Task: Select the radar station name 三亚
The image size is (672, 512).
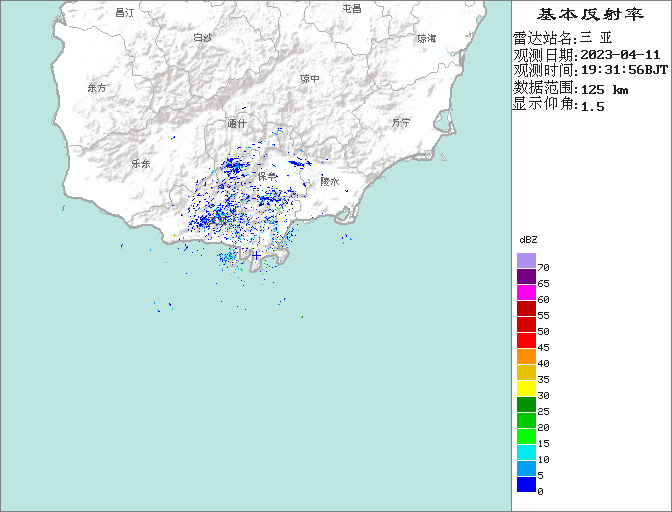Action: (596, 38)
